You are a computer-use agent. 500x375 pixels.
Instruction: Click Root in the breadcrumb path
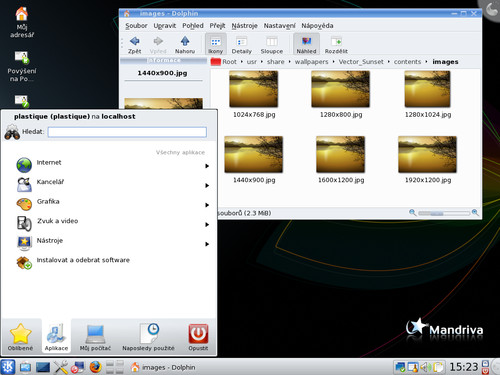tap(229, 62)
